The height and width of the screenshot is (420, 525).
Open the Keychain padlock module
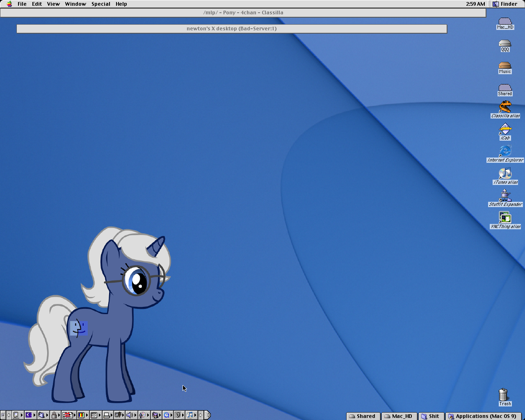coord(55,415)
